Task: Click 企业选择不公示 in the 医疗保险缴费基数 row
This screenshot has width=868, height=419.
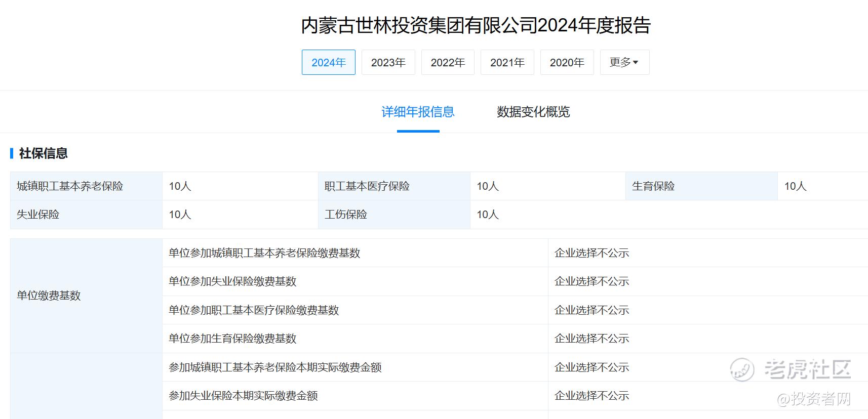Action: click(591, 310)
